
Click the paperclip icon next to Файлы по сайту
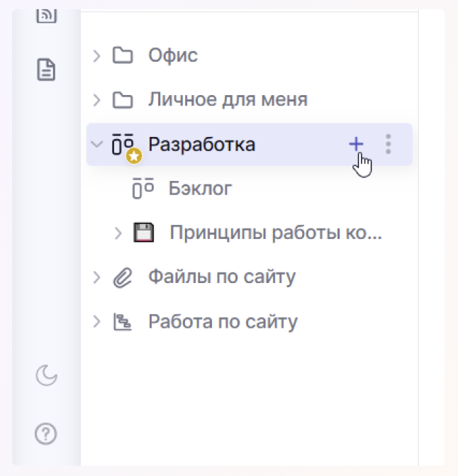[x=123, y=277]
